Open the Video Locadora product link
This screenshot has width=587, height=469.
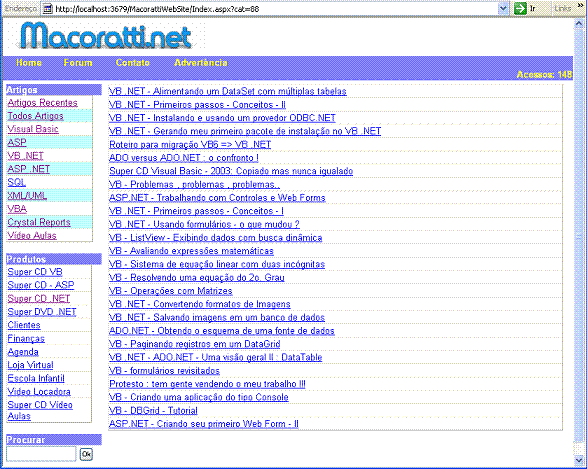(39, 392)
